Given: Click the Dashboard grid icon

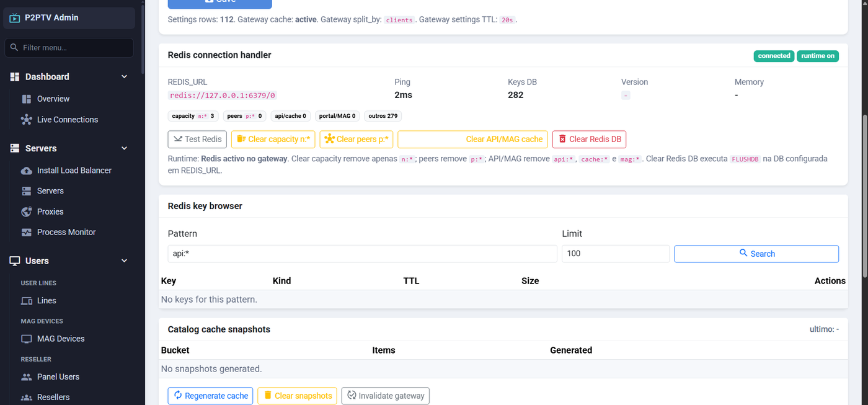Looking at the screenshot, I should [15, 77].
